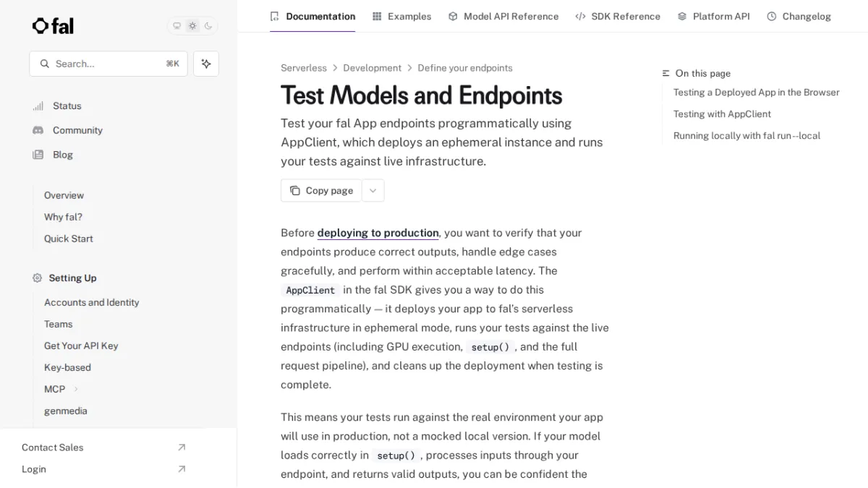Jump to Testing a Deployed App section
This screenshot has width=868, height=488.
[x=757, y=93]
